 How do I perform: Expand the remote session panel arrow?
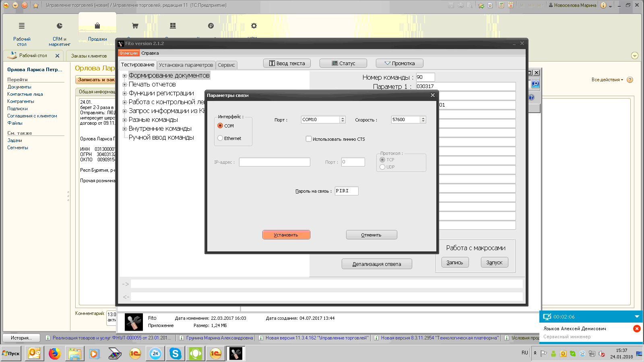click(637, 317)
